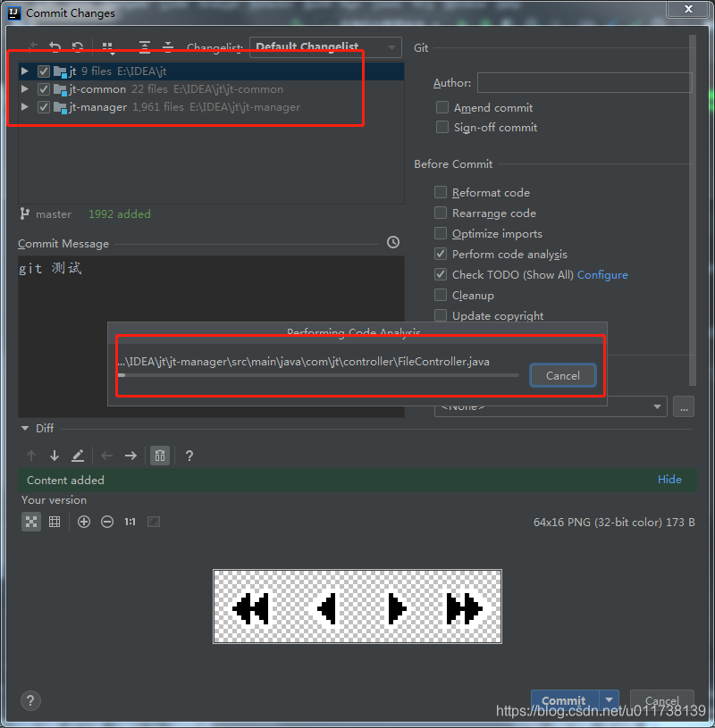715x728 pixels.
Task: Click the Configure link next to Check TODO
Action: click(602, 274)
